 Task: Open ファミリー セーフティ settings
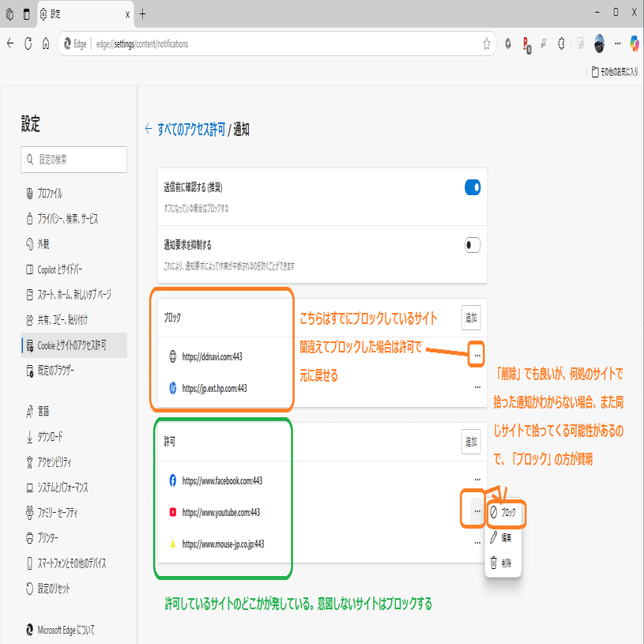(x=74, y=513)
